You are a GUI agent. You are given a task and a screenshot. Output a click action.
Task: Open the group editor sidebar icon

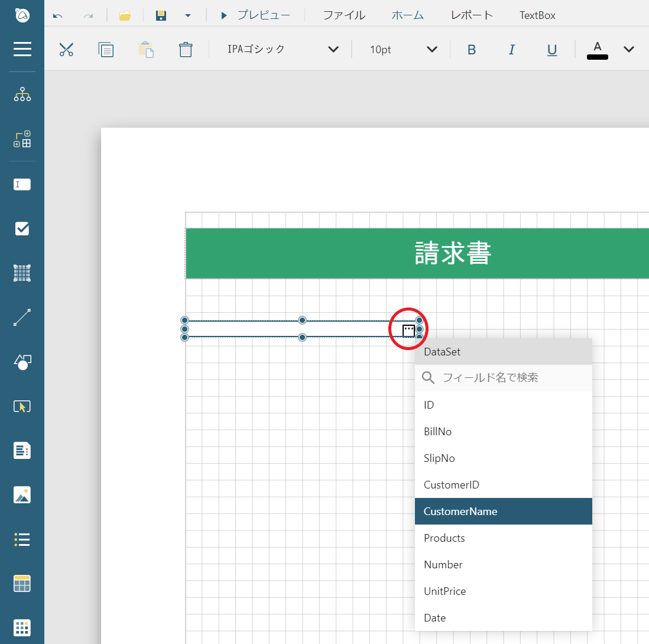[x=22, y=139]
